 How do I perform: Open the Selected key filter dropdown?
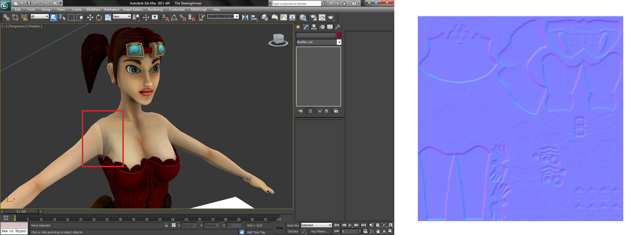pyautogui.click(x=316, y=225)
